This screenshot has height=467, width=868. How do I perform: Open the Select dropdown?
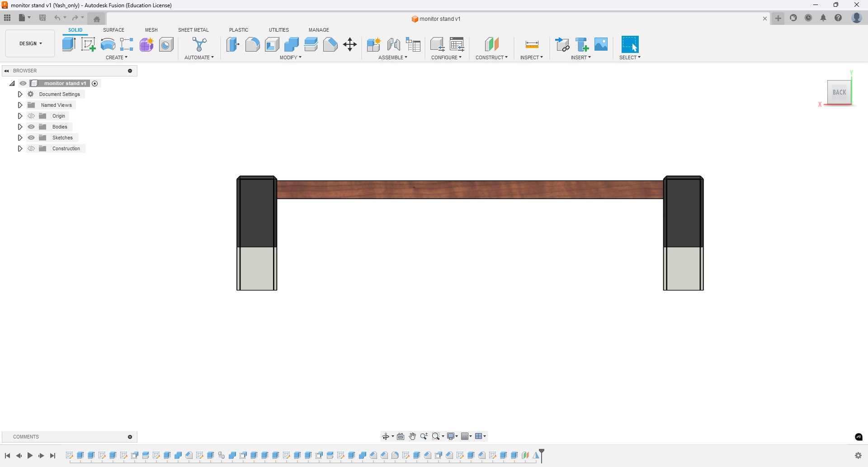(x=630, y=57)
